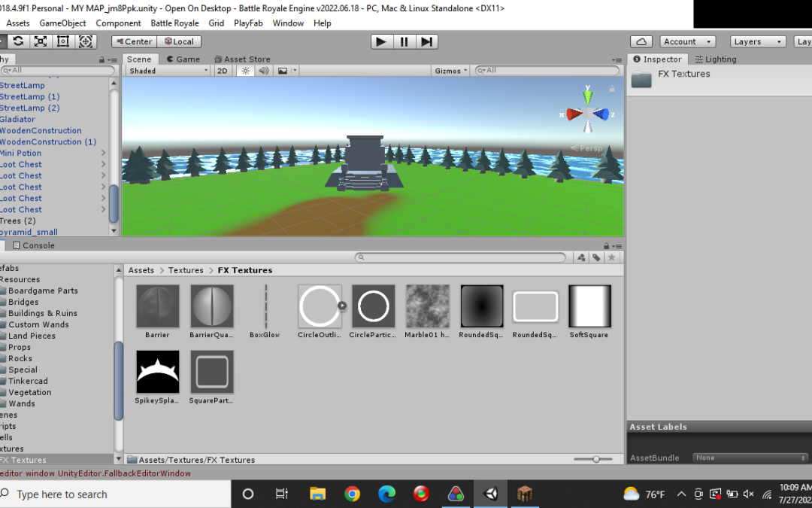Click the green Y axis gizmo cone

pyautogui.click(x=588, y=97)
